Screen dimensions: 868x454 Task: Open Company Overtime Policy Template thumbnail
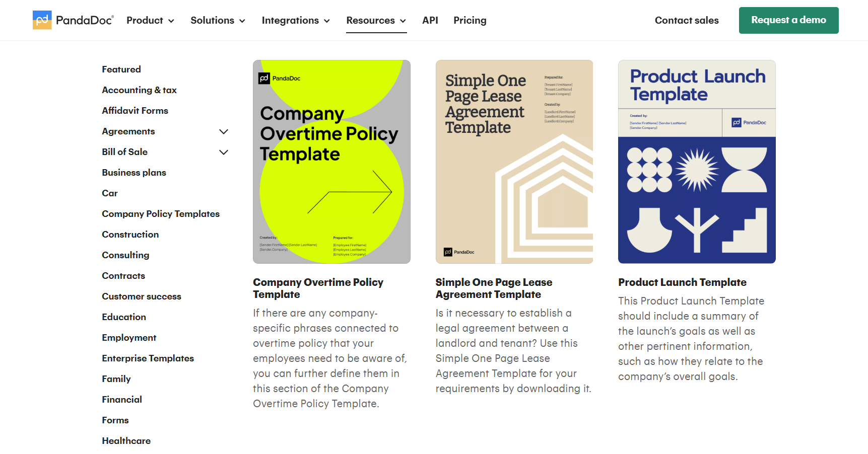click(331, 162)
